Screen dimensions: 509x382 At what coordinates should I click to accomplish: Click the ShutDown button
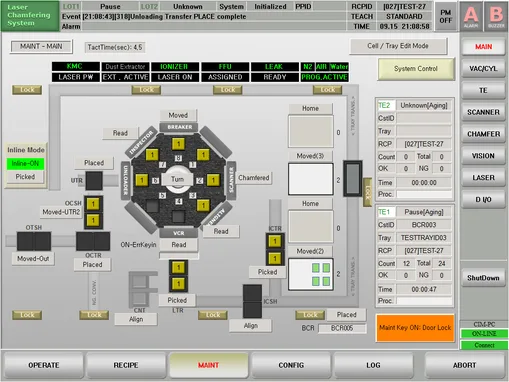coord(483,278)
